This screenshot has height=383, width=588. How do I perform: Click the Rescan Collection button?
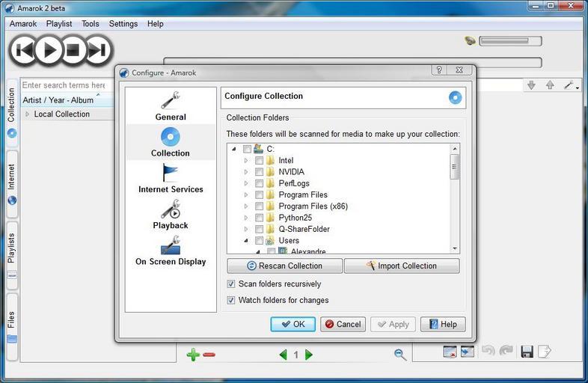284,266
